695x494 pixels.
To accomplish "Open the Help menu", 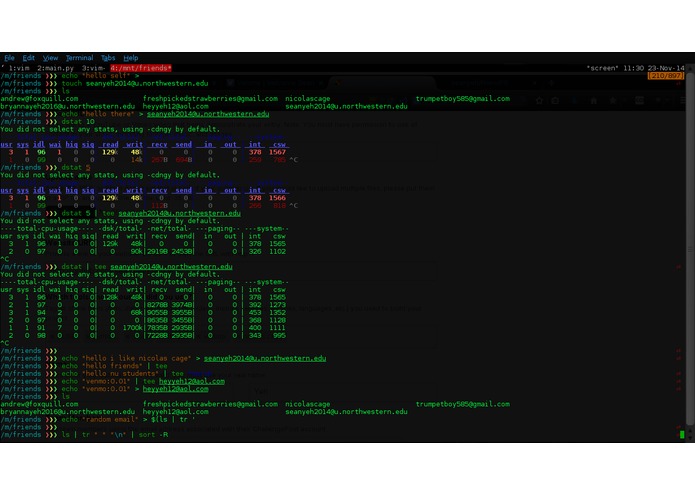I will [130, 58].
